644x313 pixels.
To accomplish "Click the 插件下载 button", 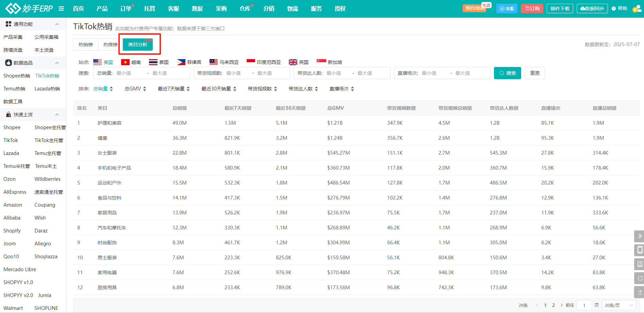I will (x=560, y=8).
